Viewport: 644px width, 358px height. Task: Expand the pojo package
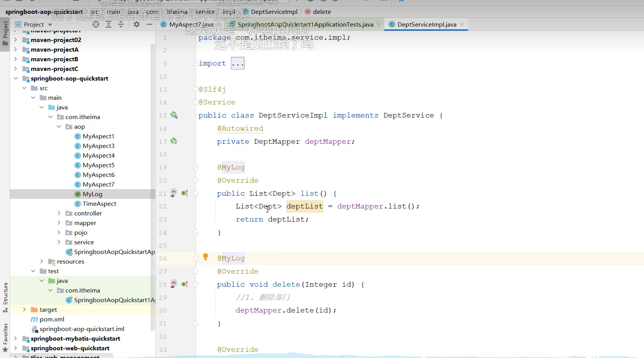coord(59,232)
